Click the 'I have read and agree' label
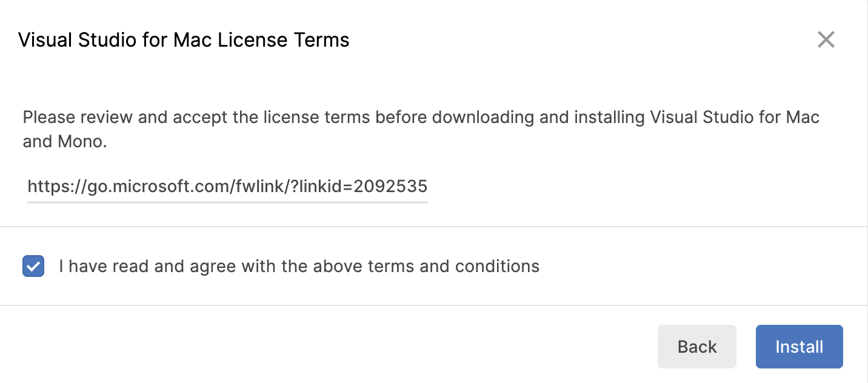 pos(299,266)
